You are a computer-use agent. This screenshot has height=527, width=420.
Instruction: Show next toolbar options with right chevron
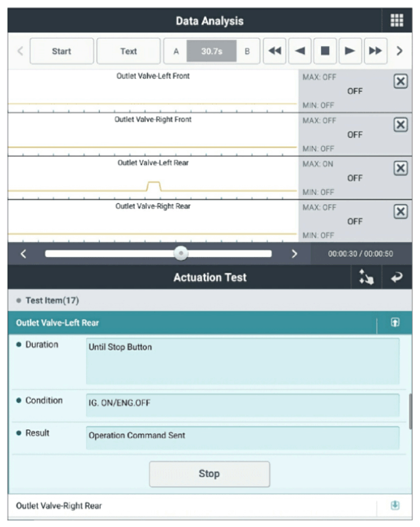click(400, 51)
